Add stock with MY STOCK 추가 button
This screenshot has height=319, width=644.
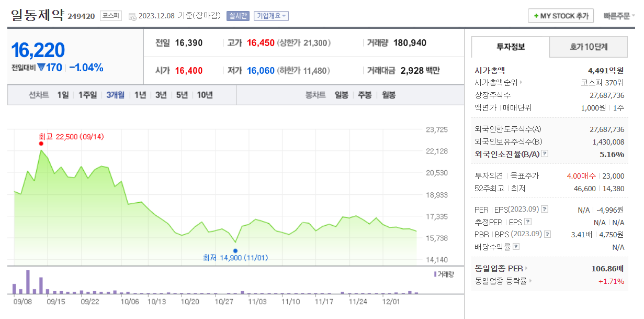[x=561, y=16]
